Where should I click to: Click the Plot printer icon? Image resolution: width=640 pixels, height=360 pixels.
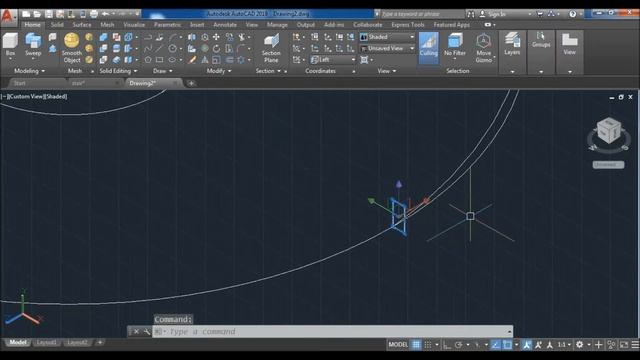coord(94,14)
